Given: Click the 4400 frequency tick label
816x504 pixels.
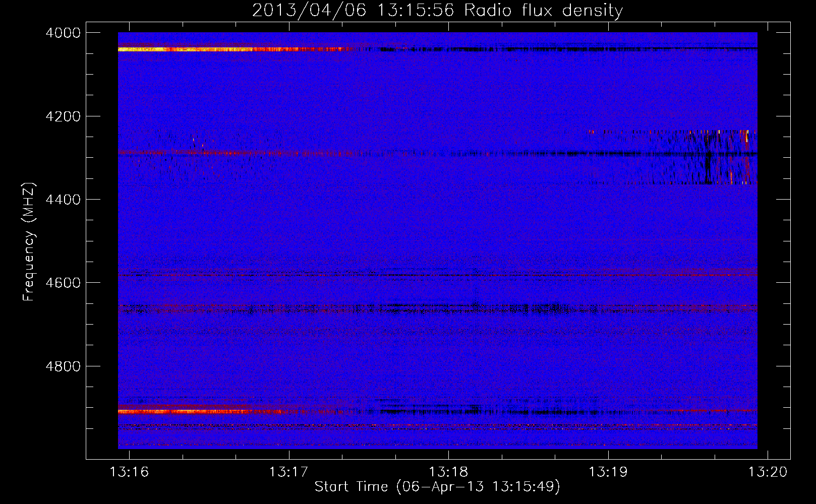Looking at the screenshot, I should [x=63, y=200].
